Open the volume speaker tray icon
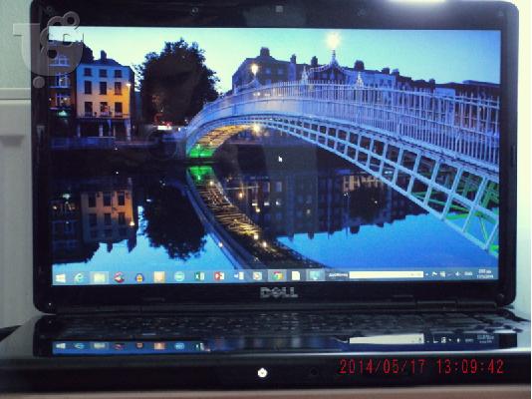The image size is (532, 399). [458, 273]
